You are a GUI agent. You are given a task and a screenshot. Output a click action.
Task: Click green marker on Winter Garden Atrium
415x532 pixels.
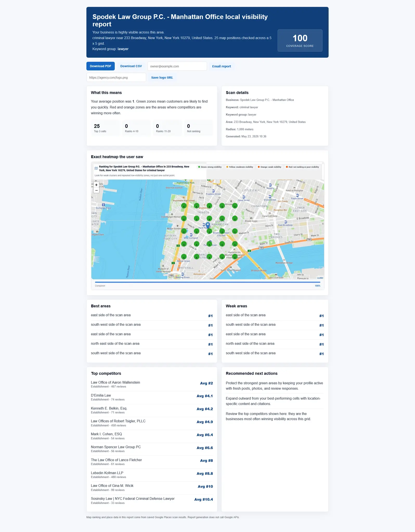click(184, 231)
